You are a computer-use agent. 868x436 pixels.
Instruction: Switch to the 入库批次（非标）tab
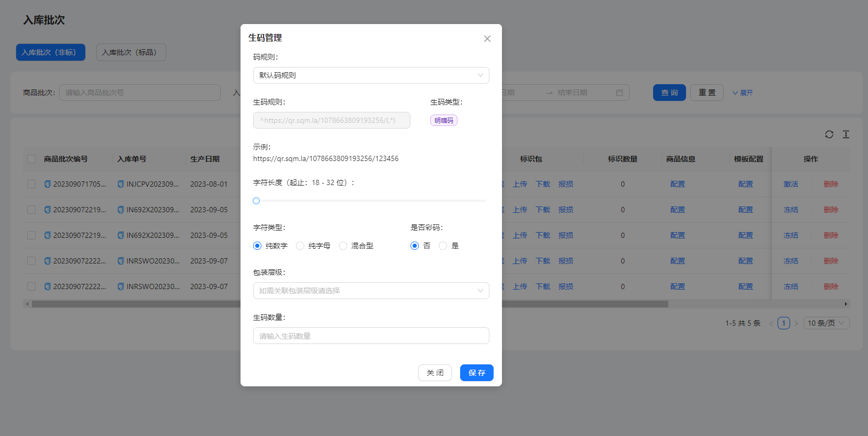tap(51, 52)
